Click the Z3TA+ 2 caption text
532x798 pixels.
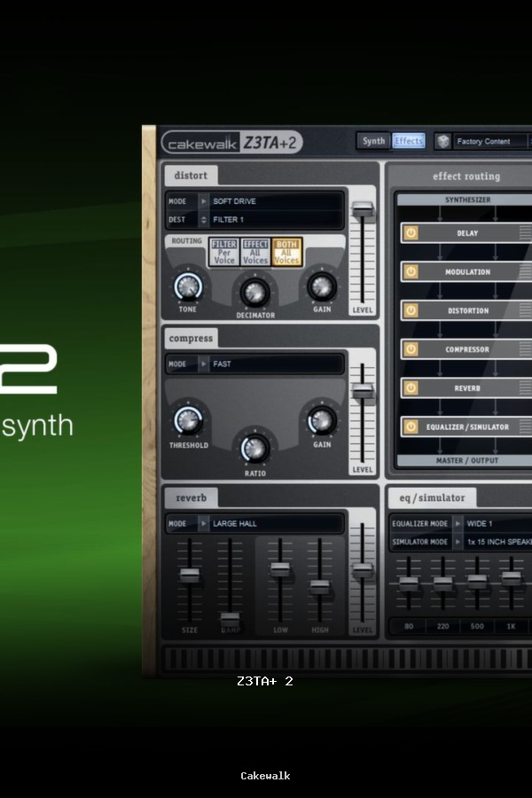click(265, 681)
